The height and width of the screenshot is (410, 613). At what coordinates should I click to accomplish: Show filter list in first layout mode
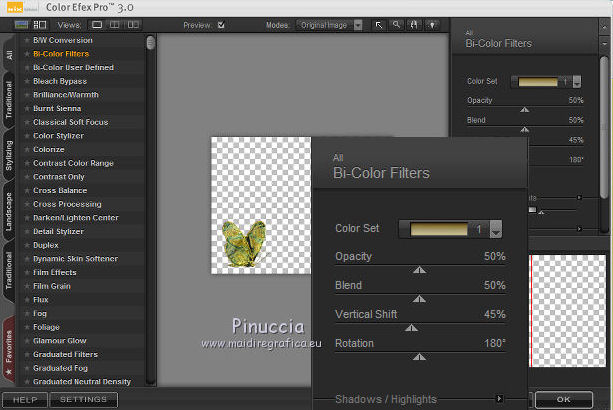pos(23,24)
